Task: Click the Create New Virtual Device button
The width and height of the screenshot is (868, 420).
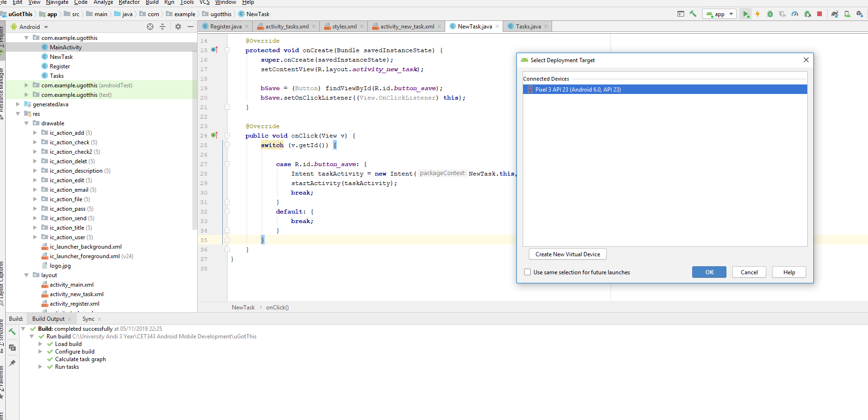Action: click(x=567, y=254)
